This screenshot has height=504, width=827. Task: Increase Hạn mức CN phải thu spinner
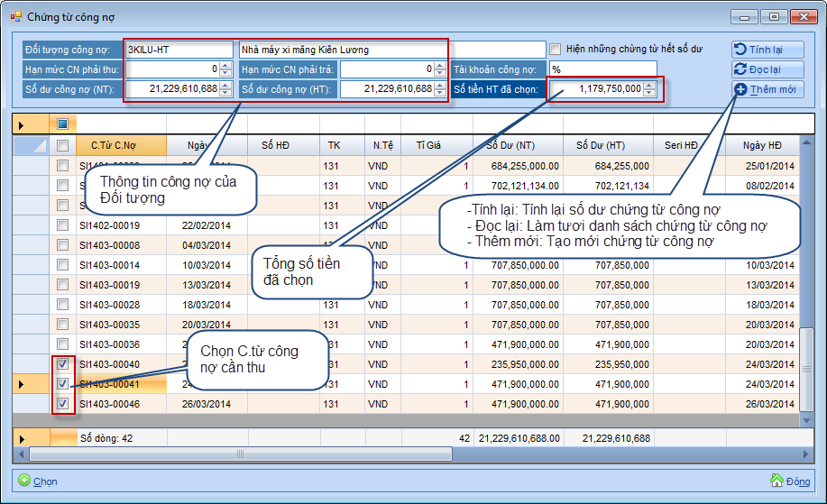(226, 65)
